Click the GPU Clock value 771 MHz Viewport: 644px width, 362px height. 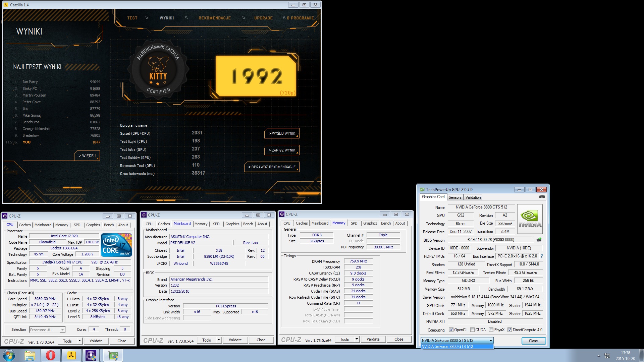458,305
